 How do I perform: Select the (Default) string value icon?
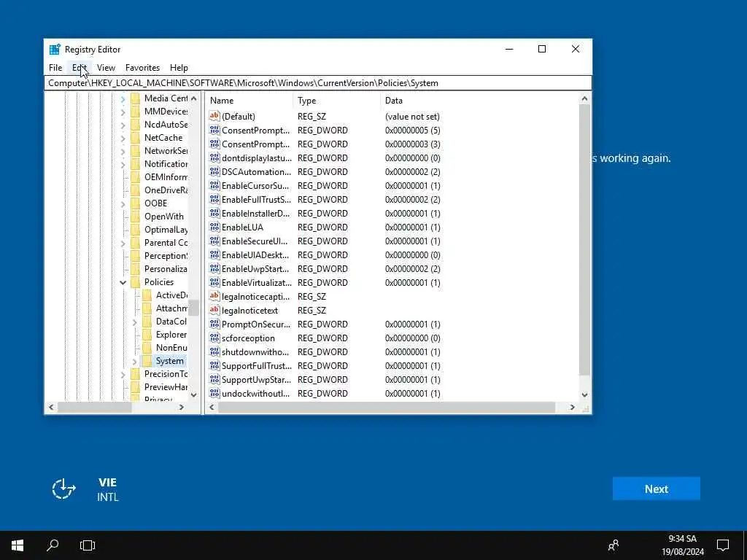[214, 116]
